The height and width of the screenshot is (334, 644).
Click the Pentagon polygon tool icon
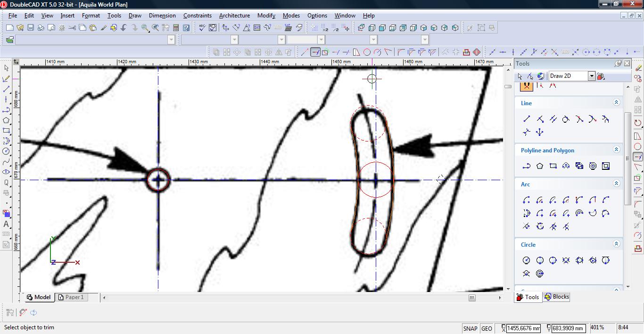pyautogui.click(x=540, y=166)
